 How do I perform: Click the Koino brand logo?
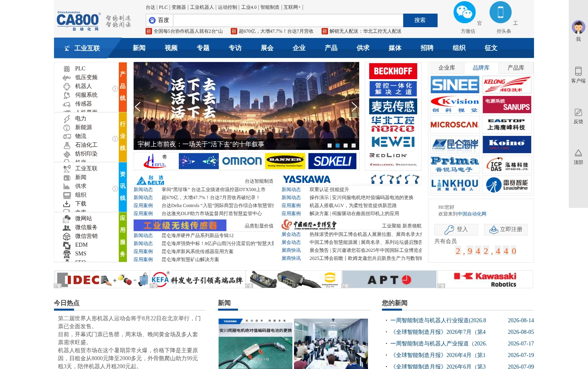pyautogui.click(x=507, y=145)
